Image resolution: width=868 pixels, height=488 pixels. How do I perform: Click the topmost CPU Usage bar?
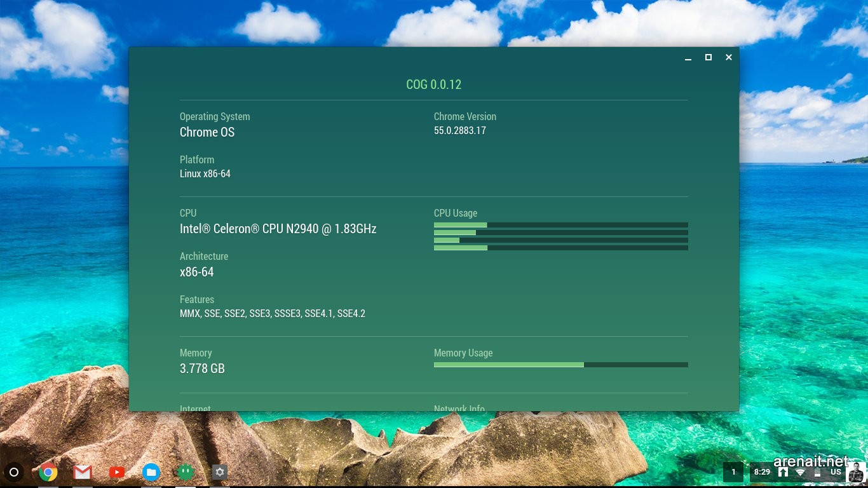560,225
